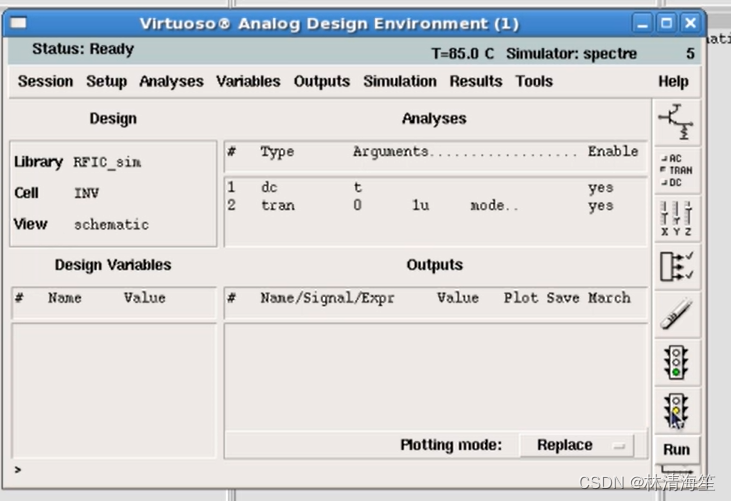Open Choose Analyses AC TRAN DC icon
This screenshot has height=501, width=731.
[676, 171]
